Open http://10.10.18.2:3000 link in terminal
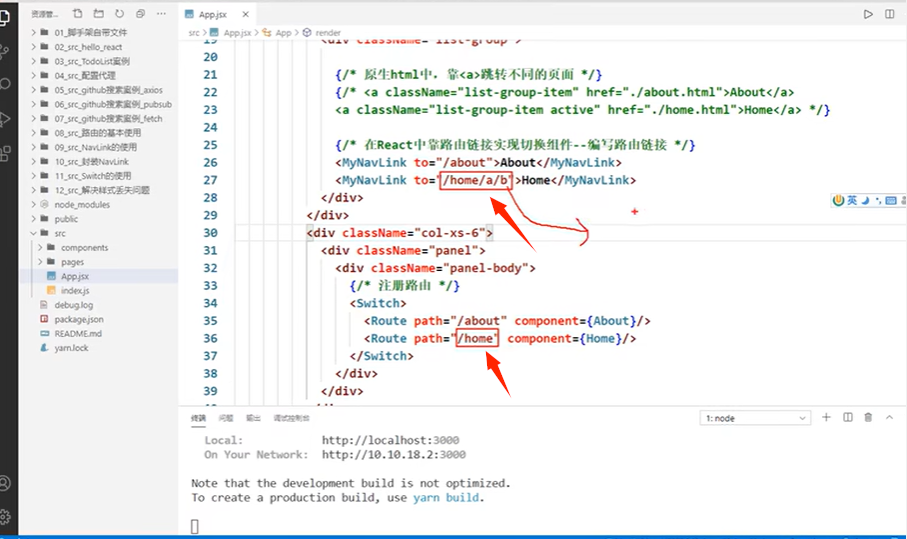The width and height of the screenshot is (907, 539). click(394, 455)
